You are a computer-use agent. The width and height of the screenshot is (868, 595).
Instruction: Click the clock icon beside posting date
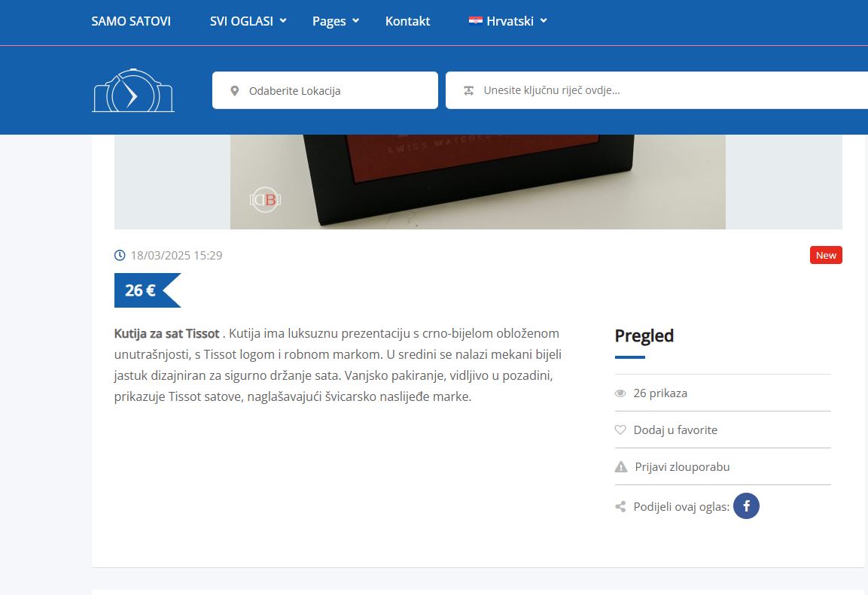click(x=120, y=255)
